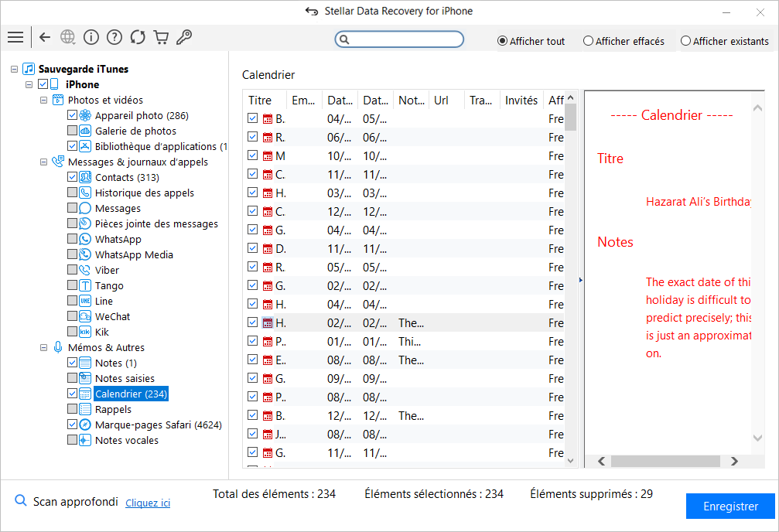
Task: Click preview pane scroll left arrow
Action: point(601,461)
